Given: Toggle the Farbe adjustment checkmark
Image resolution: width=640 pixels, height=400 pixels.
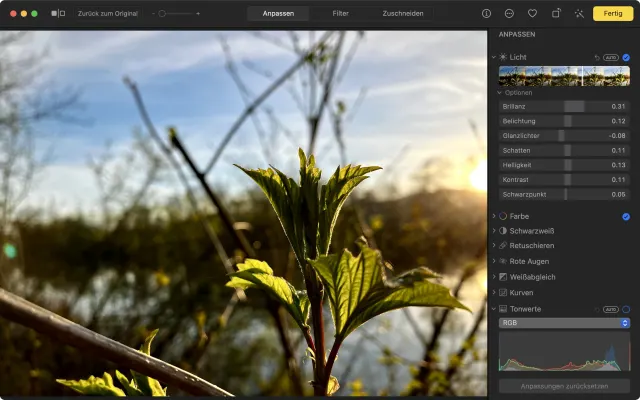Looking at the screenshot, I should point(626,216).
